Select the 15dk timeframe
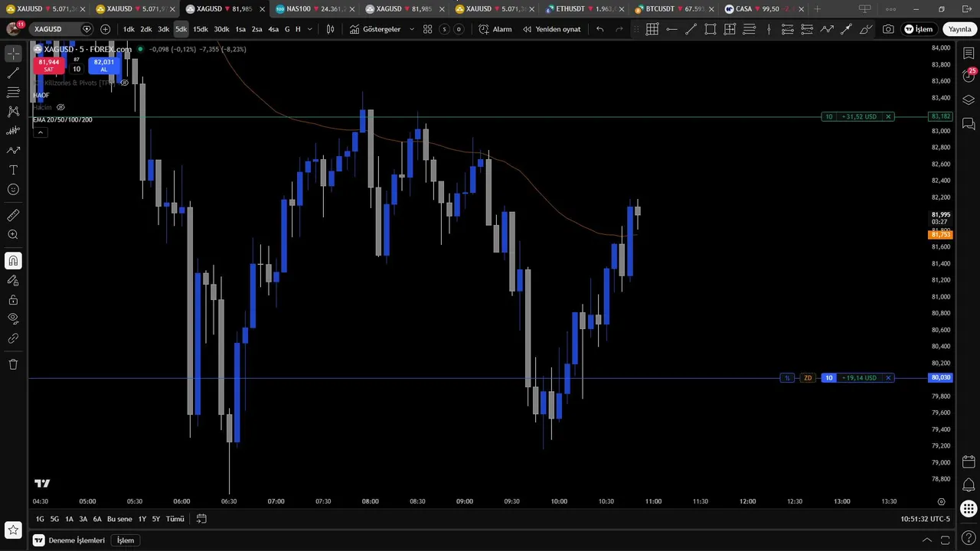The height and width of the screenshot is (551, 980). [201, 29]
